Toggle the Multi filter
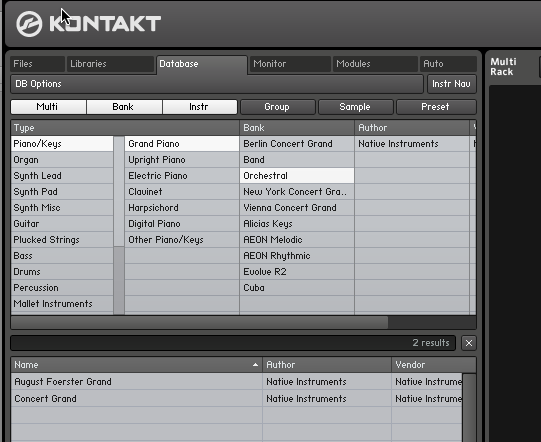541x442 pixels. [48, 107]
